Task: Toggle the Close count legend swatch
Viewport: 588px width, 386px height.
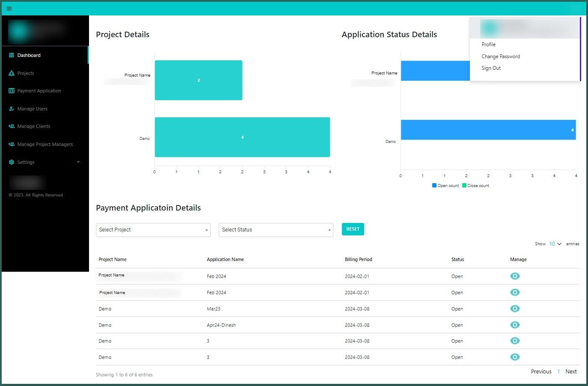Action: click(465, 185)
